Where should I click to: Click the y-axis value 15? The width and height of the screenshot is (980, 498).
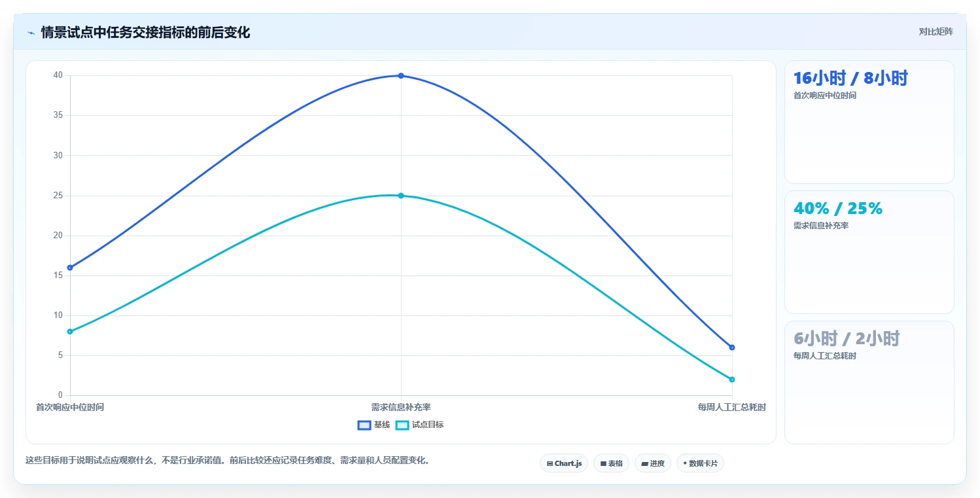pyautogui.click(x=58, y=276)
